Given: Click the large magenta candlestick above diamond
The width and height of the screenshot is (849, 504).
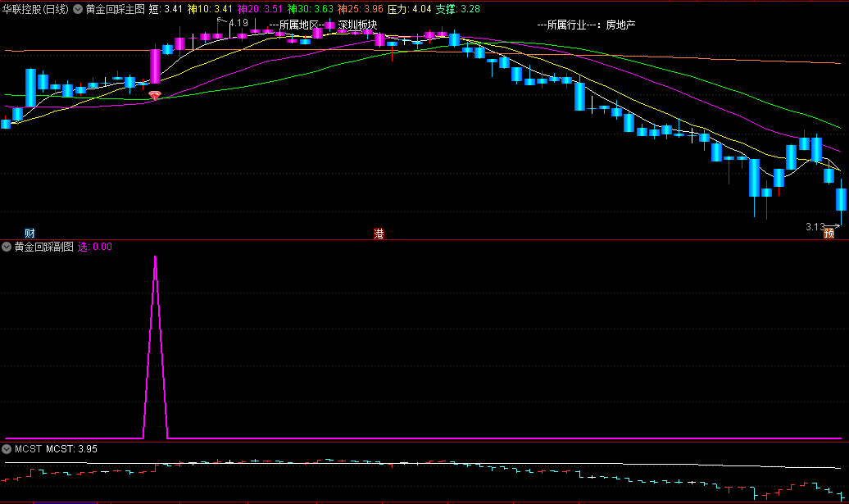Looking at the screenshot, I should point(156,66).
